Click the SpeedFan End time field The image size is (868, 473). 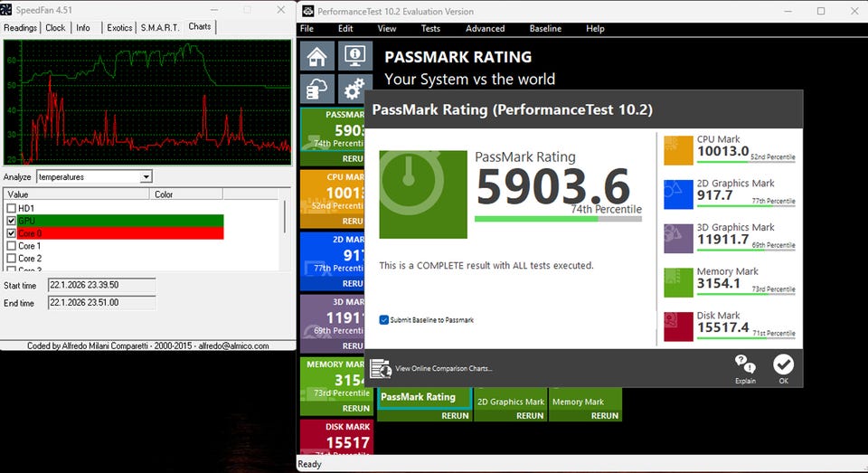coord(102,303)
